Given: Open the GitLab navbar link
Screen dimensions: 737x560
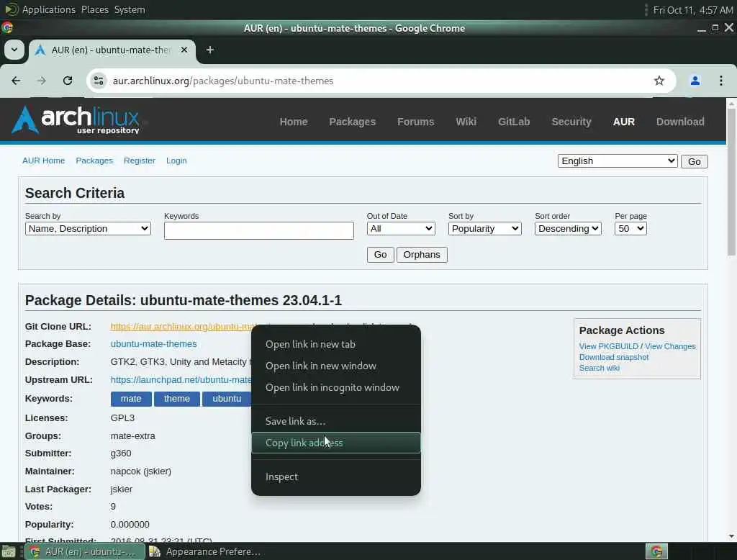Looking at the screenshot, I should coord(514,122).
